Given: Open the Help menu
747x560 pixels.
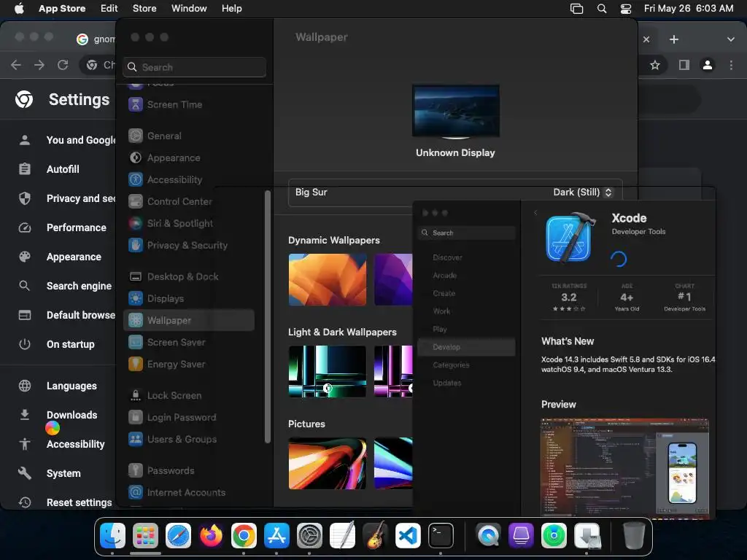Looking at the screenshot, I should pyautogui.click(x=231, y=9).
